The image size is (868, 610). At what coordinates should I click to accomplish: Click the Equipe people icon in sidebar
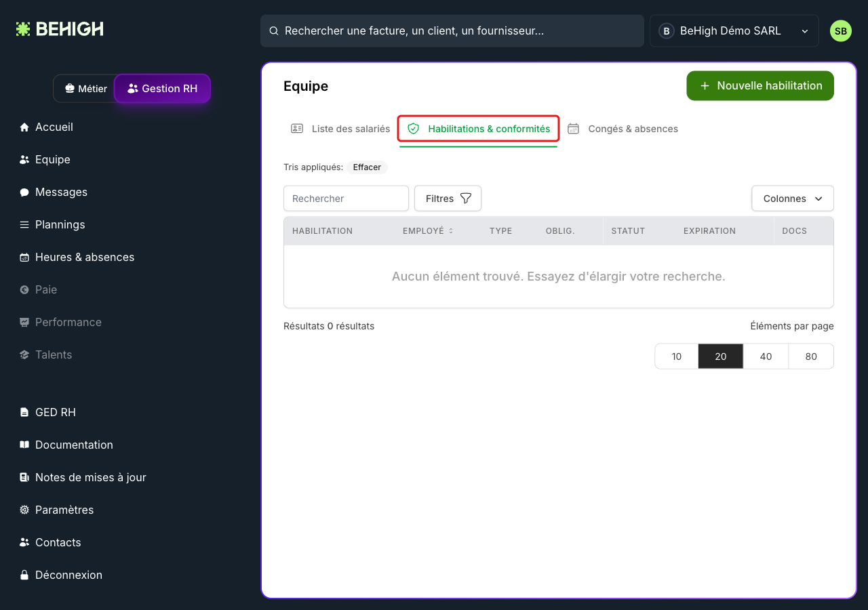(x=24, y=159)
